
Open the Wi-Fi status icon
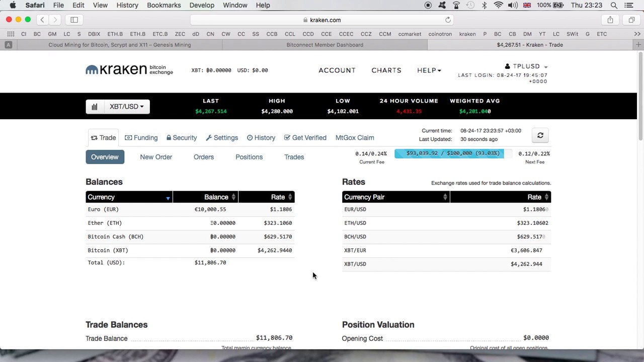pos(499,5)
